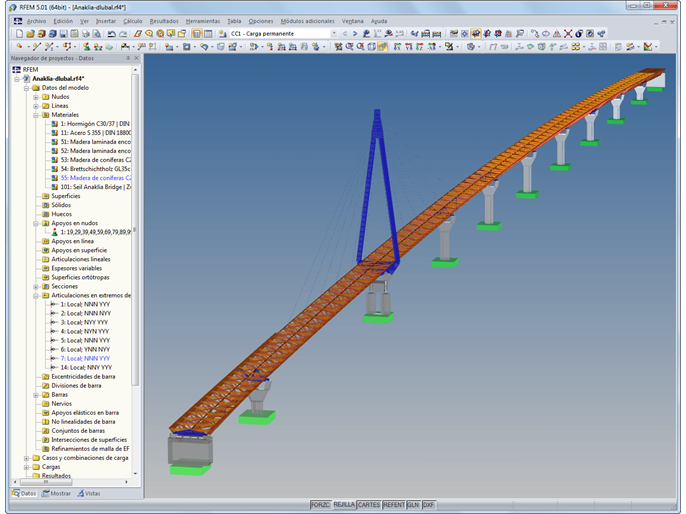686x514 pixels.
Task: Click the nodal support green icon
Action: coord(87,46)
